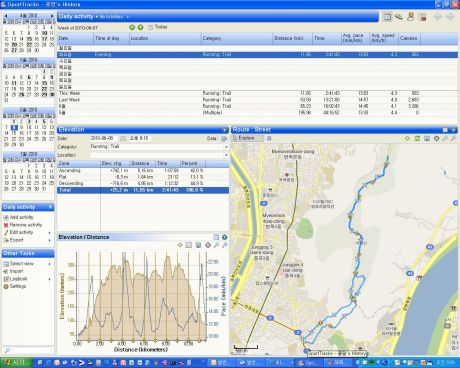This screenshot has width=460, height=368.
Task: Open the date picker calendar button in Elevation panel
Action: pos(123,138)
